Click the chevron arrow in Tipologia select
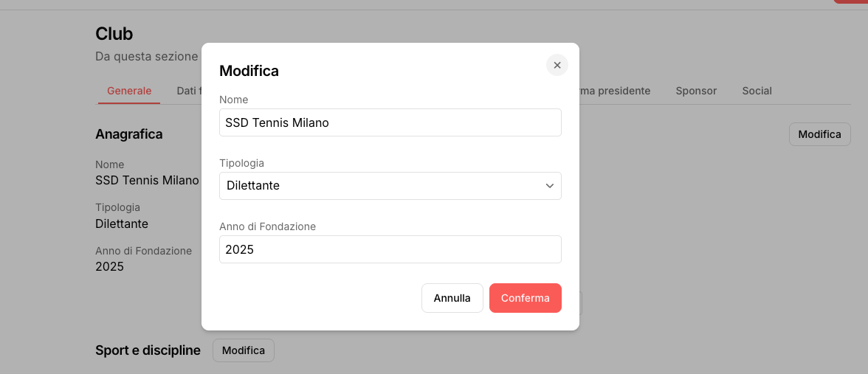This screenshot has height=374, width=868. (549, 186)
